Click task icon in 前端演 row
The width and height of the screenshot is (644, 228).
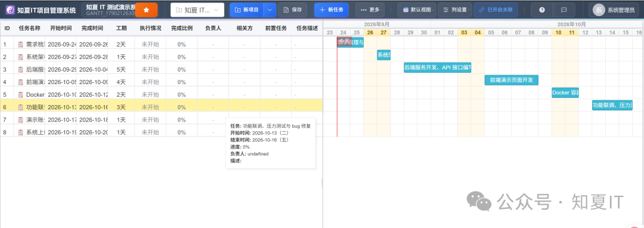[20, 82]
